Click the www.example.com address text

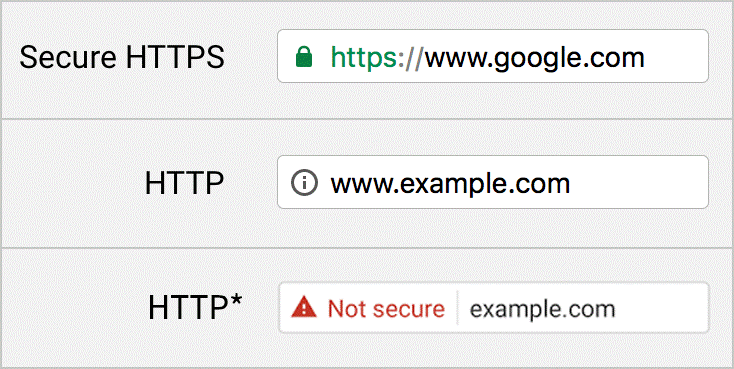pyautogui.click(x=450, y=183)
